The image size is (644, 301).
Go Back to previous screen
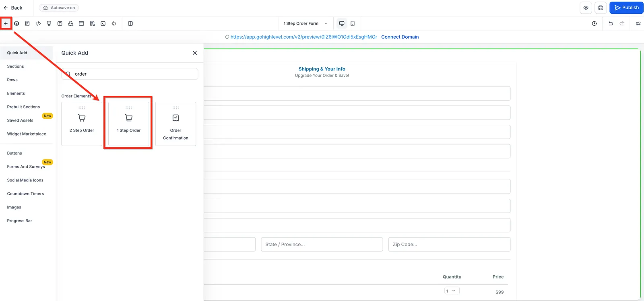[x=13, y=8]
